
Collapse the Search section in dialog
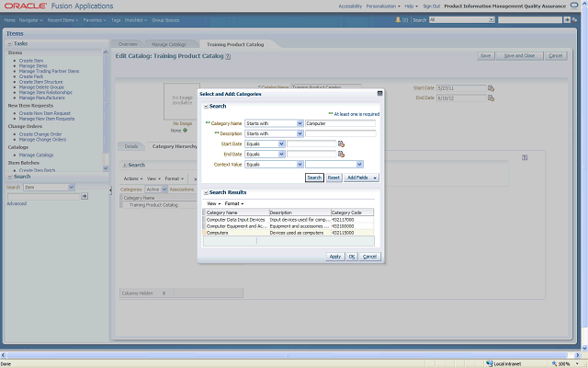pyautogui.click(x=205, y=107)
